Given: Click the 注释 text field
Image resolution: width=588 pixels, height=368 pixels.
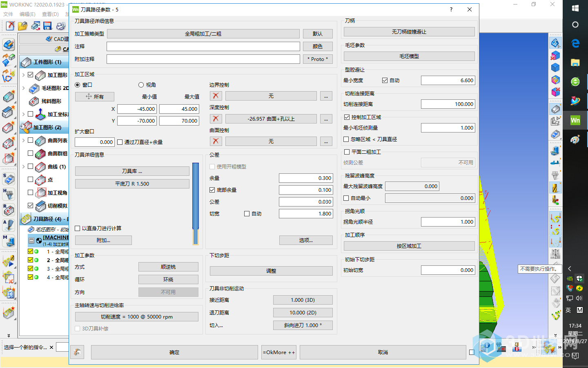Looking at the screenshot, I should coord(203,46).
